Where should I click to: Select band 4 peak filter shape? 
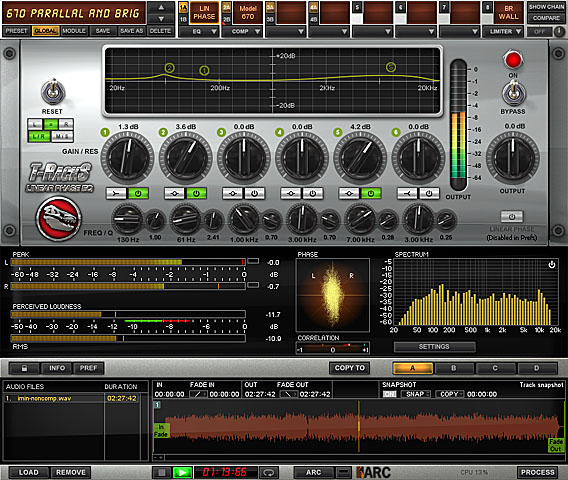coord(291,193)
